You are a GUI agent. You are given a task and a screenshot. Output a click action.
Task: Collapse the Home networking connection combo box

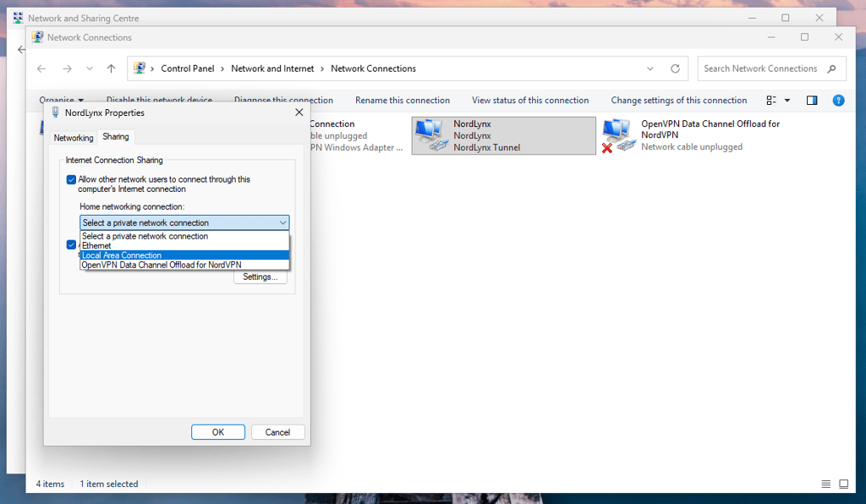pos(282,222)
